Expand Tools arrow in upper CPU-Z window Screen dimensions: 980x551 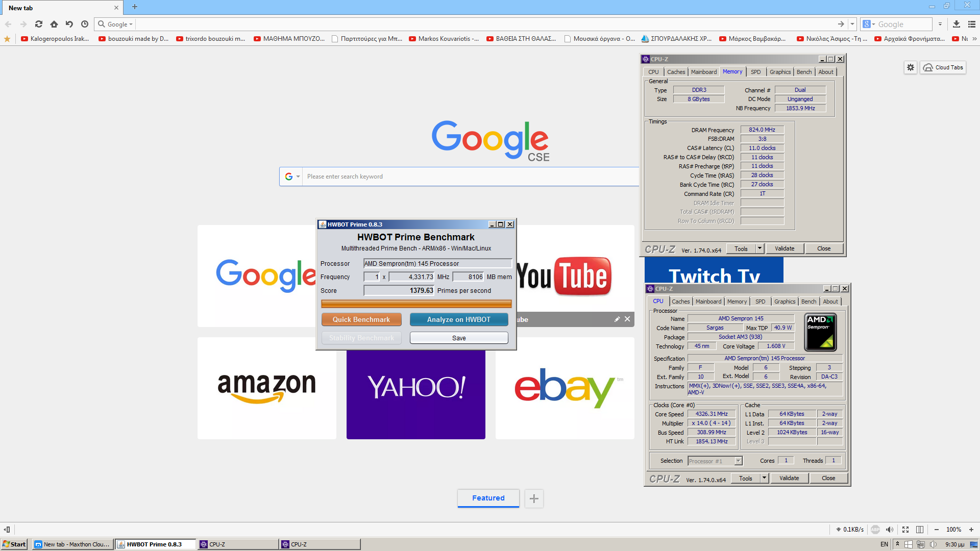[759, 249]
